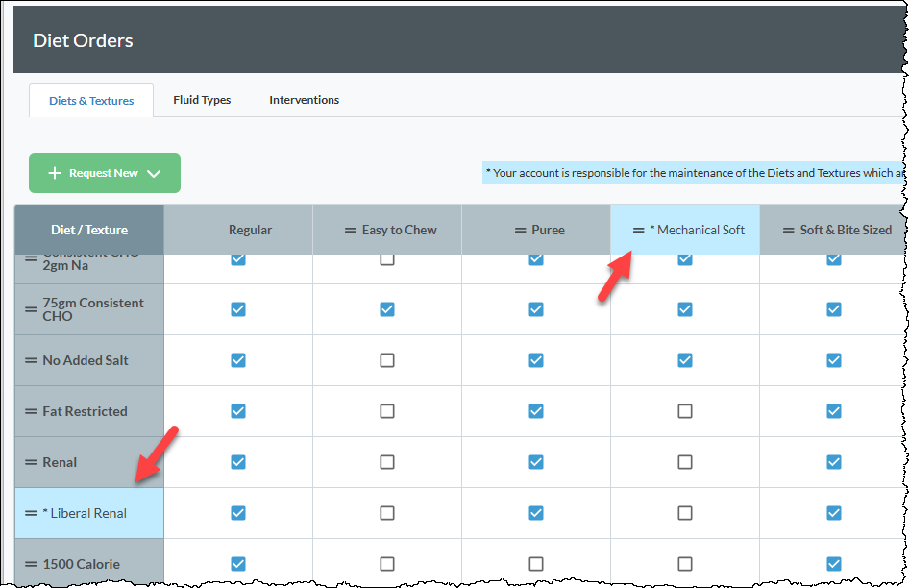Image resolution: width=909 pixels, height=588 pixels.
Task: Click the drag handle on 2gm Na row
Action: click(x=31, y=258)
